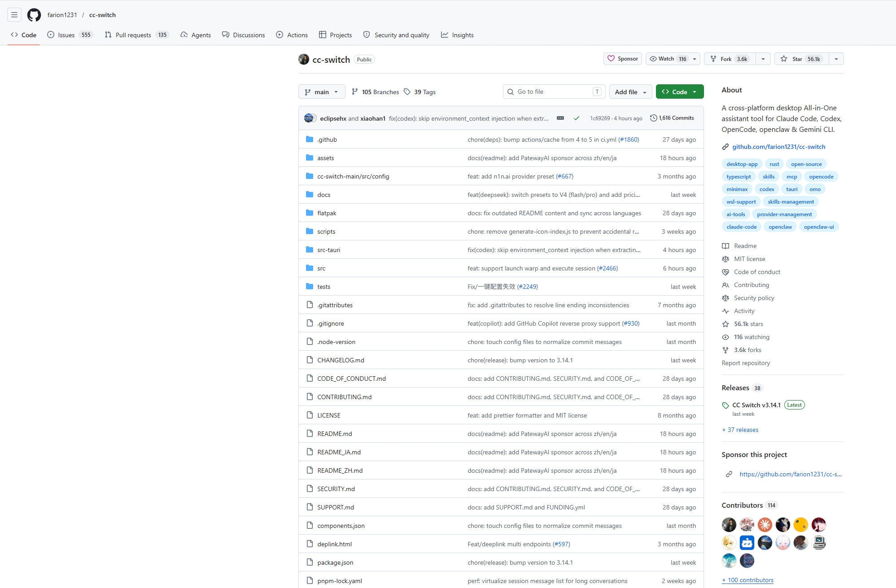Click the Code of conduct heart icon
Image resolution: width=896 pixels, height=588 pixels.
point(726,272)
